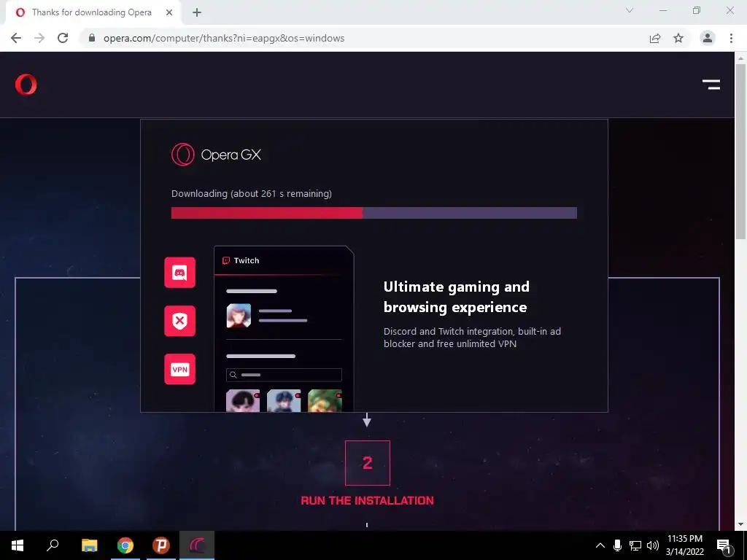
Task: Select the "Thanks for downloading Opera" tab
Action: click(91, 12)
